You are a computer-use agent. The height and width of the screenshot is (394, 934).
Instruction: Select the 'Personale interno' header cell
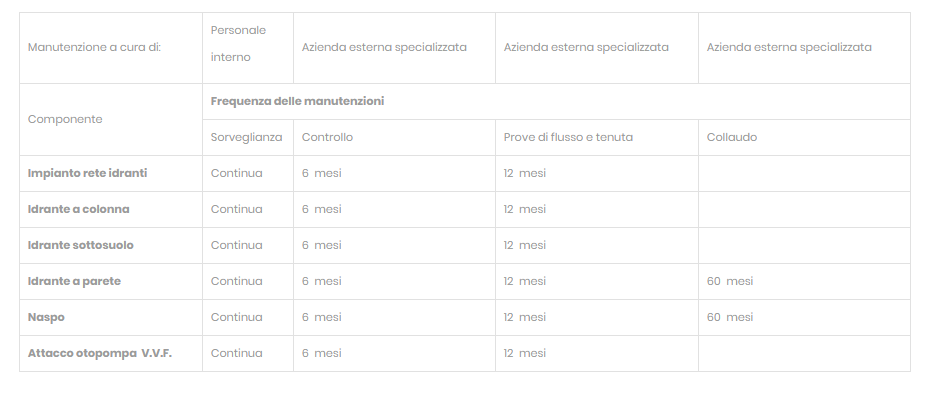[x=248, y=48]
